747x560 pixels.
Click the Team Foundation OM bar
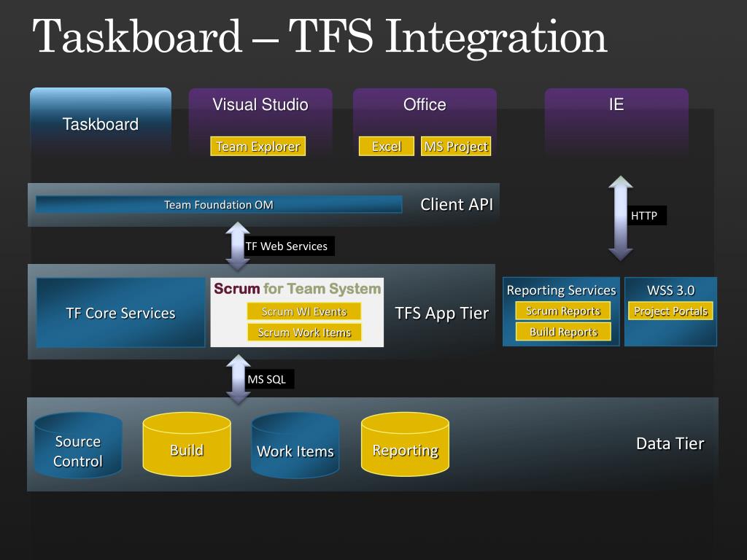pos(219,205)
